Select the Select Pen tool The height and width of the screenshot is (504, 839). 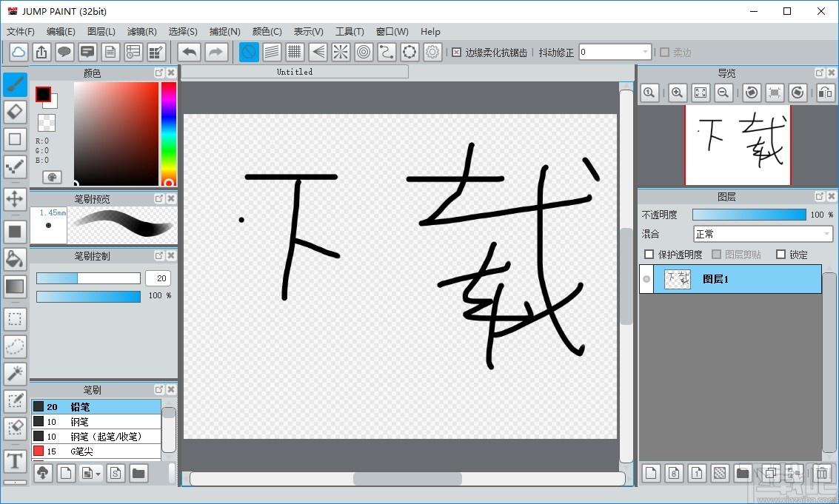tap(15, 400)
